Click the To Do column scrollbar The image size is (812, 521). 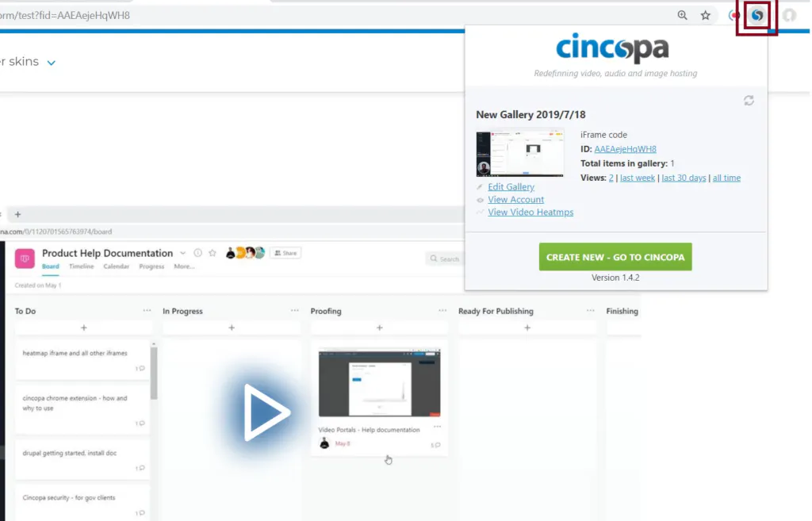coord(154,373)
